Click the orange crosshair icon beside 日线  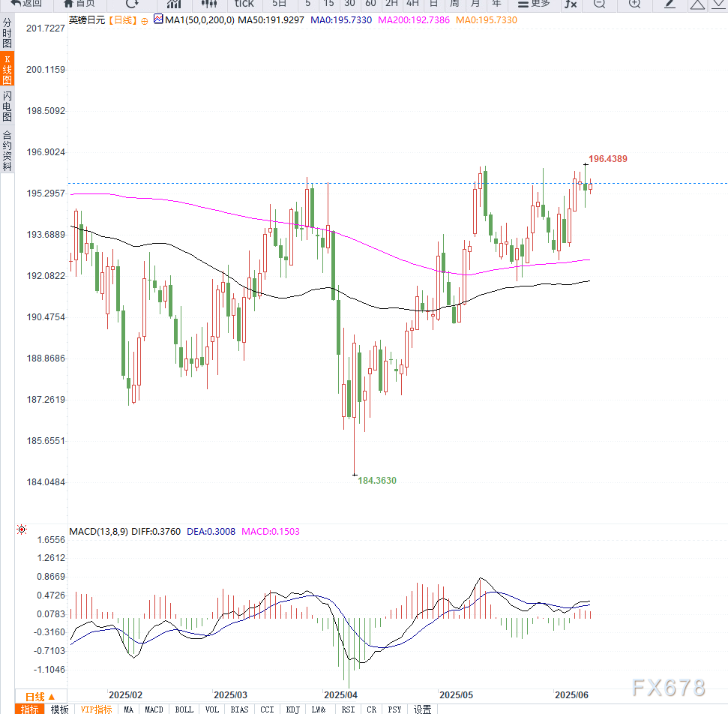pos(144,21)
